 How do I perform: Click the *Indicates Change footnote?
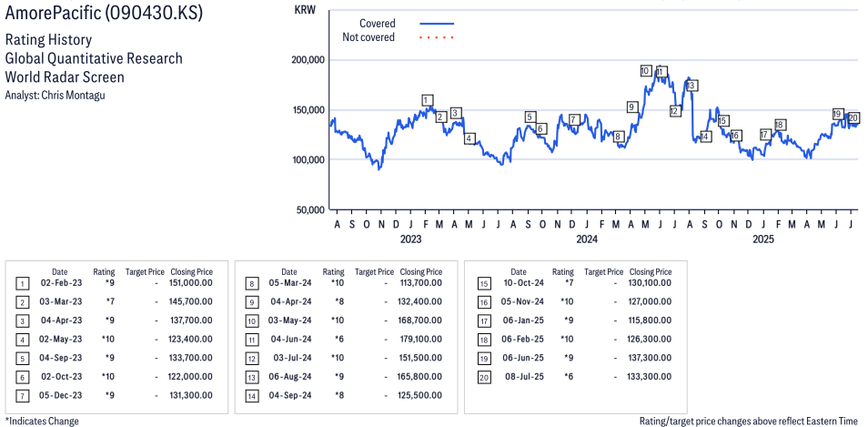(42, 421)
